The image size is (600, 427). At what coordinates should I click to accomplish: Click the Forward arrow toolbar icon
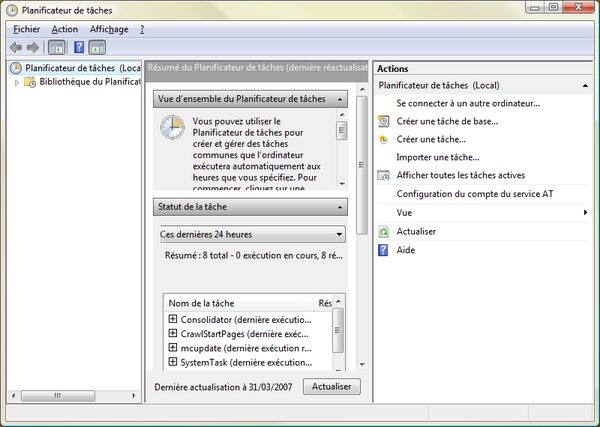(x=32, y=47)
